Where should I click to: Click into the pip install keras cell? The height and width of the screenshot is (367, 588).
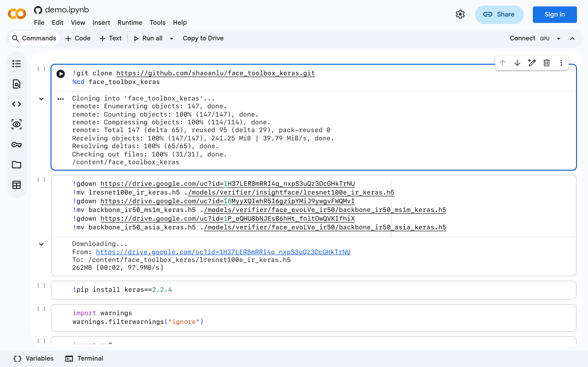[x=314, y=290]
